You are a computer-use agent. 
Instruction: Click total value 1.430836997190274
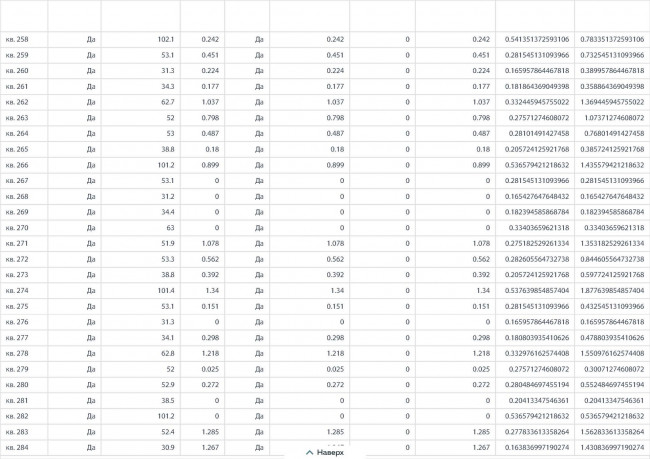[x=612, y=447]
